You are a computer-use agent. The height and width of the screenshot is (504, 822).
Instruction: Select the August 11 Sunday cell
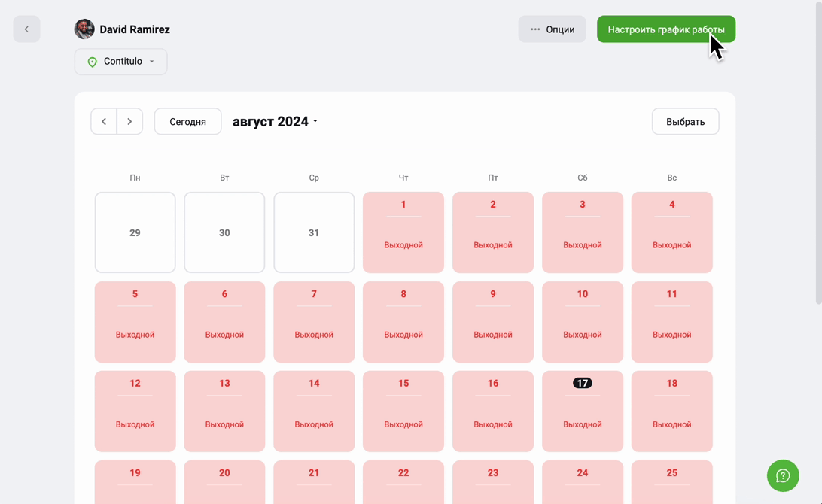tap(671, 322)
